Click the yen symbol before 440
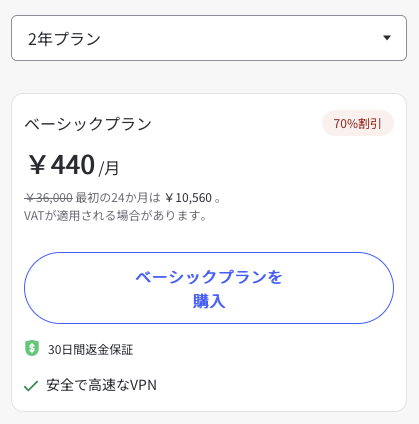The width and height of the screenshot is (419, 424). (37, 164)
